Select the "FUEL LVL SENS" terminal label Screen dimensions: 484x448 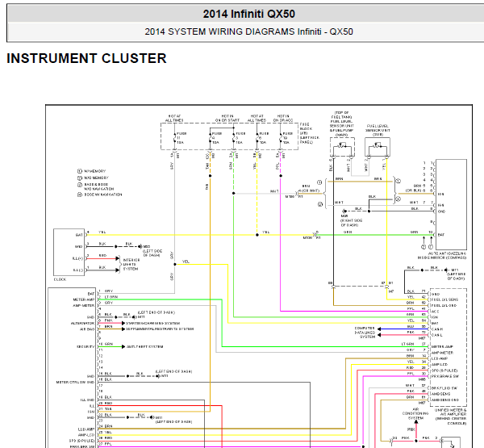[x=444, y=299]
